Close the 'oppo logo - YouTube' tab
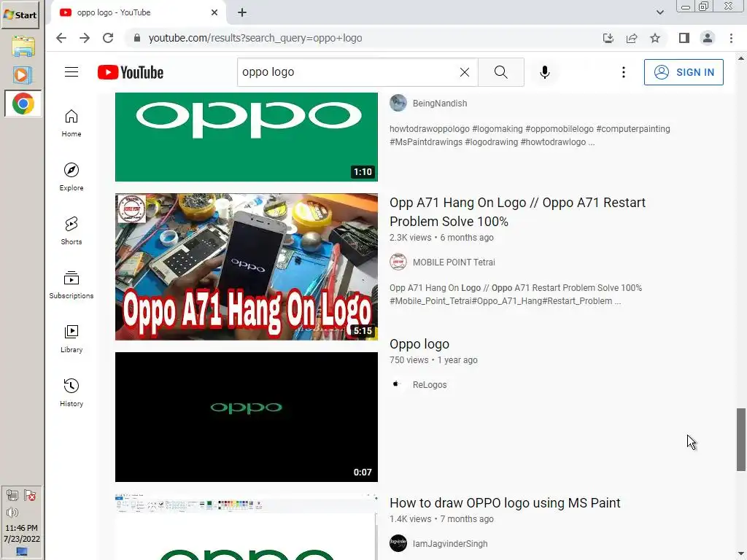This screenshot has height=560, width=747. [x=214, y=12]
